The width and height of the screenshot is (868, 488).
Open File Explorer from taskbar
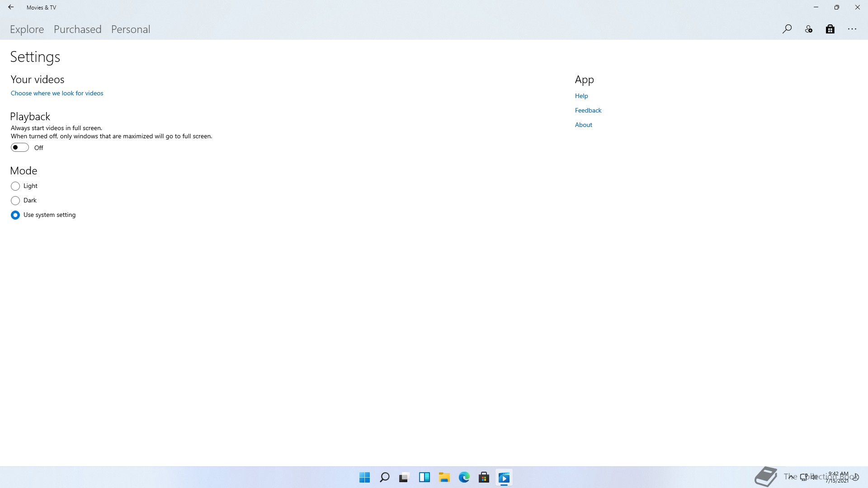coord(444,478)
